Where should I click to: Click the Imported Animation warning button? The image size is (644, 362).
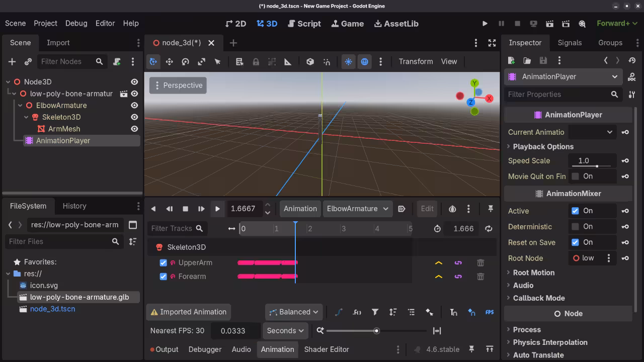(188, 312)
